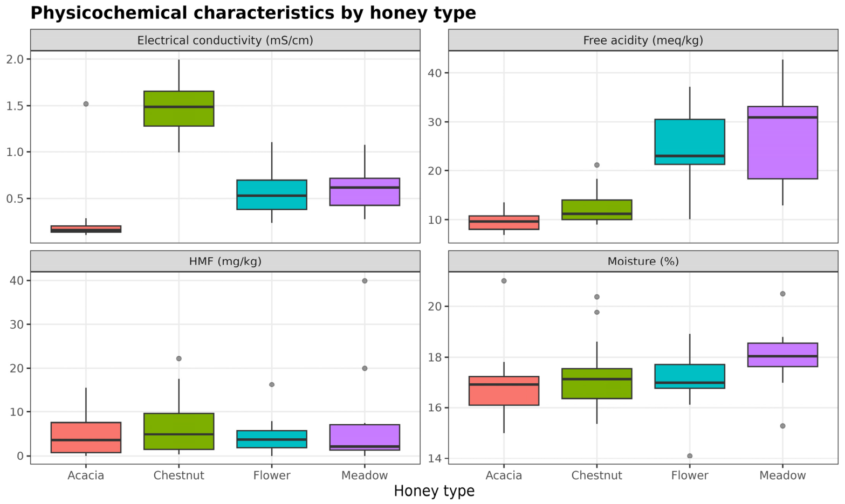Click the purple Meadow box in Free acidity

click(782, 142)
